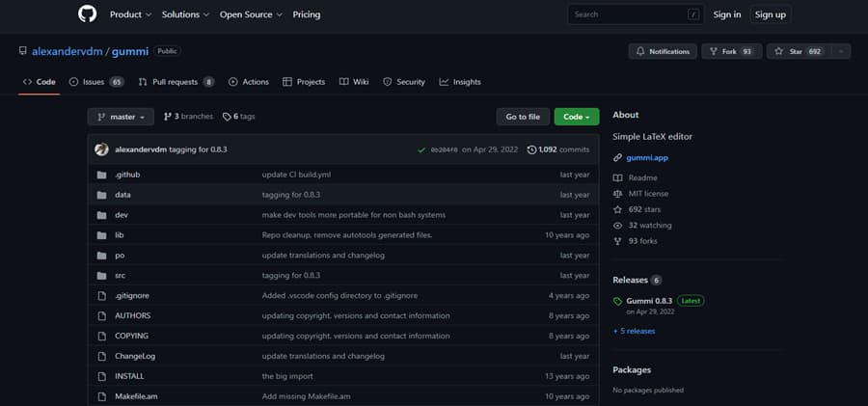Click the avatar of alexandervdm in commit row
The width and height of the screenshot is (868, 406).
coord(101,149)
